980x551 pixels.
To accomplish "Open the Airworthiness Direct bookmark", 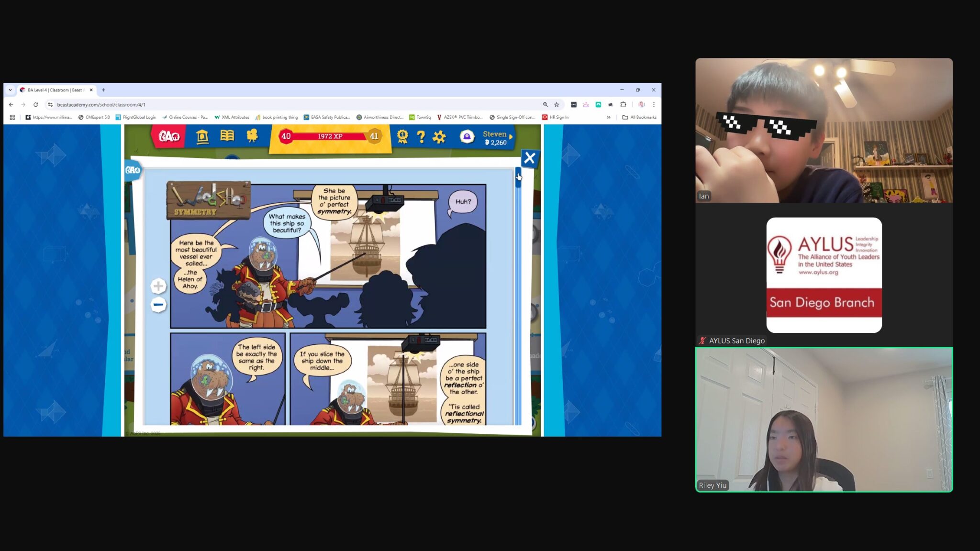I will 380,117.
